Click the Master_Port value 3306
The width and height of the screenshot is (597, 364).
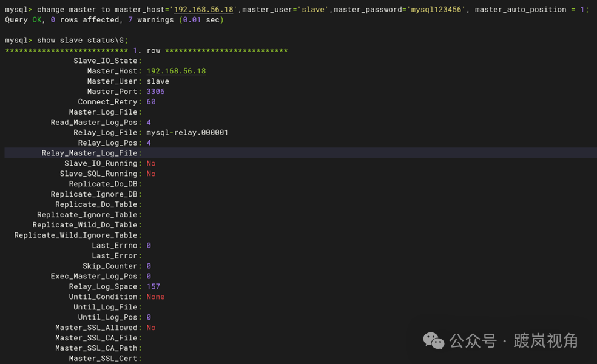click(155, 92)
